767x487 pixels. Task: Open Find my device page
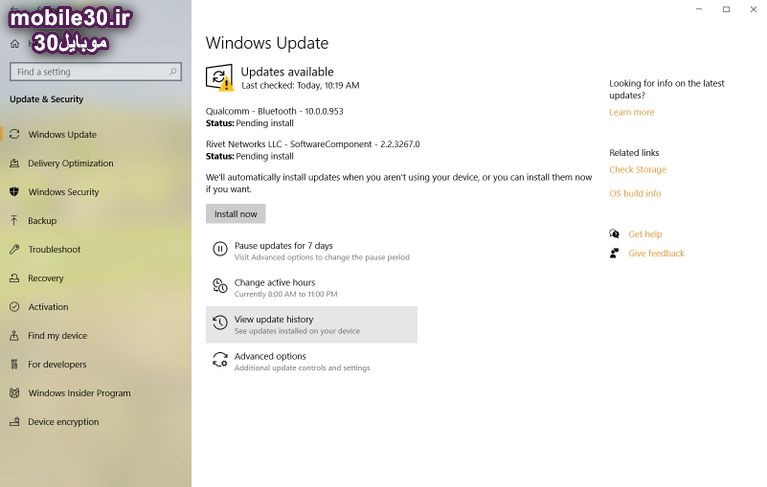click(57, 336)
